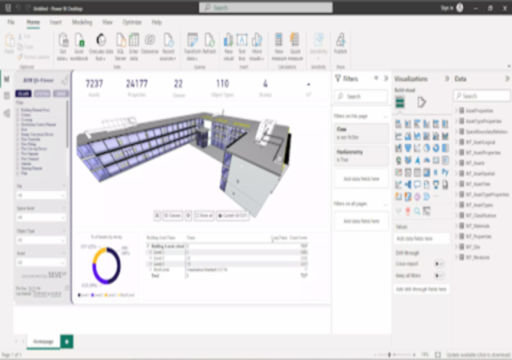Insert a Text box
The image size is (512, 360).
(242, 47)
